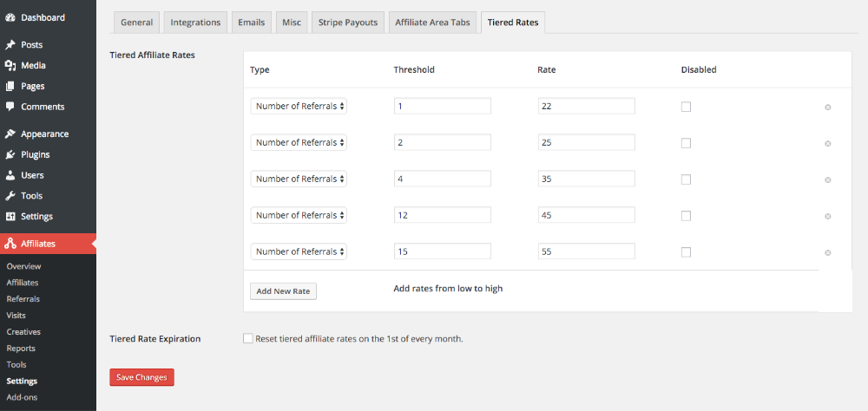Click the Comments bubble icon
The width and height of the screenshot is (868, 411).
click(x=10, y=106)
